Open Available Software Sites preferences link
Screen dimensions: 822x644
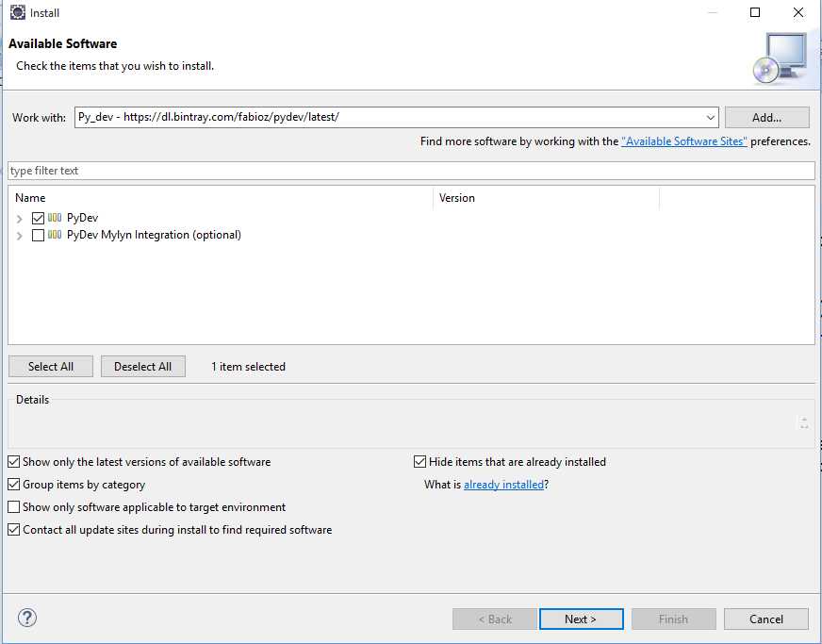coord(684,141)
